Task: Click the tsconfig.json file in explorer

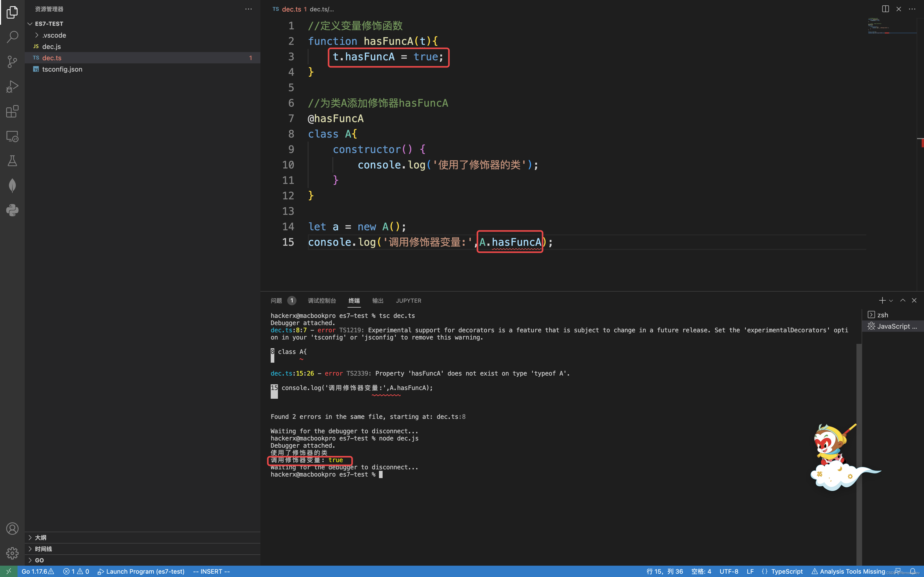Action: pos(62,69)
